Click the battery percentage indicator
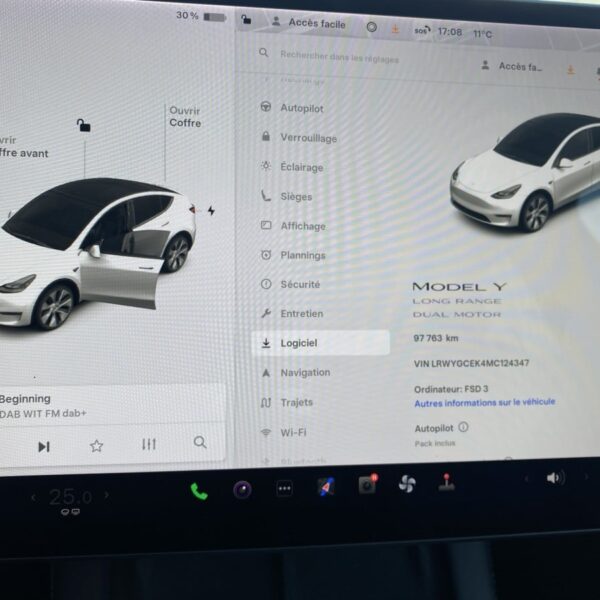This screenshot has height=600, width=600. (201, 16)
